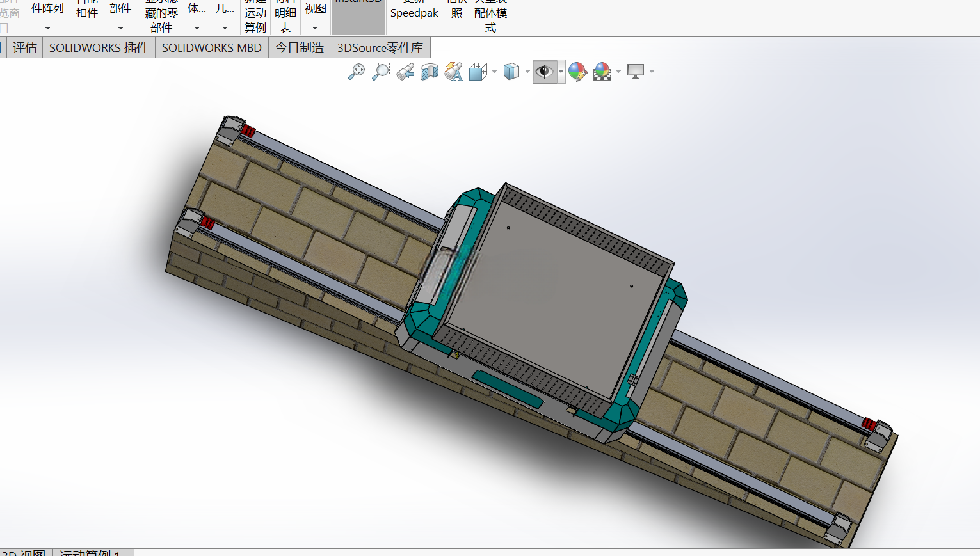Screen dimensions: 980x556
Task: Expand the View Settings monitor dropdown
Action: coord(652,72)
